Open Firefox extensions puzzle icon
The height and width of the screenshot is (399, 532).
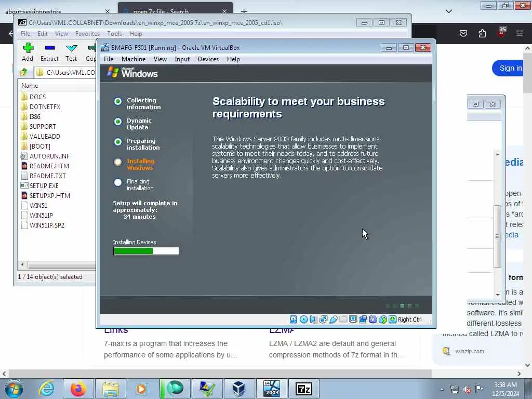pos(482,33)
